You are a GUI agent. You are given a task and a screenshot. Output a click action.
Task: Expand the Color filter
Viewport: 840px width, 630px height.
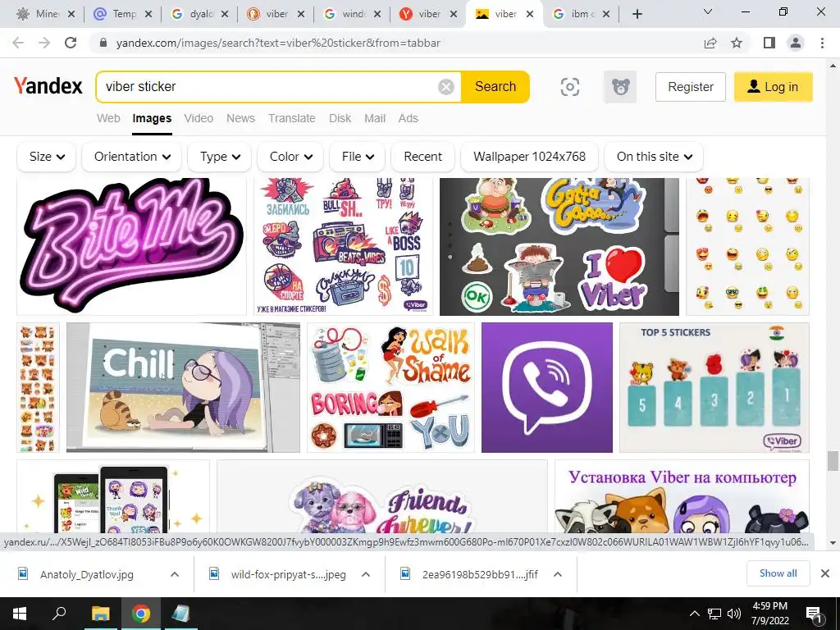click(x=290, y=157)
